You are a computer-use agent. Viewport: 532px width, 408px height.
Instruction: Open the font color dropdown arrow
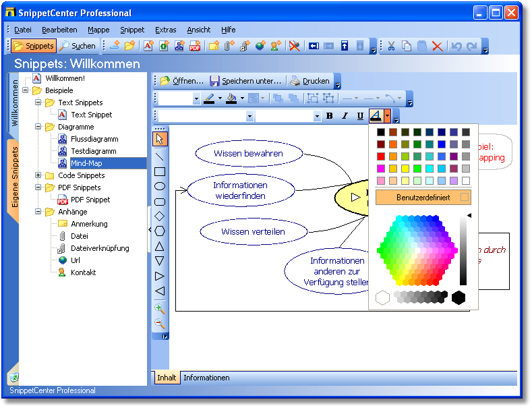(387, 116)
